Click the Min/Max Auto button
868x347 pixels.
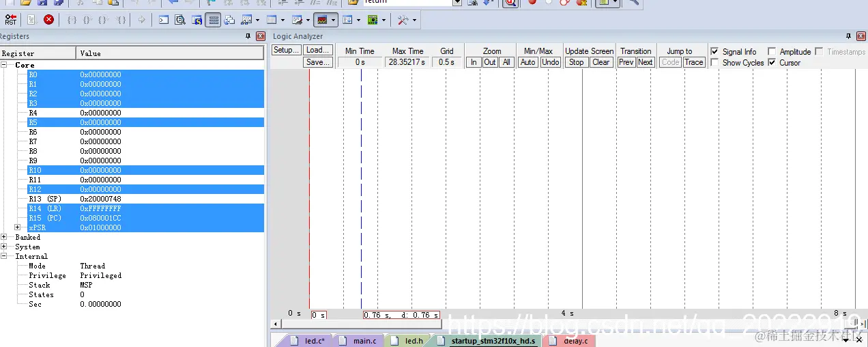(528, 62)
